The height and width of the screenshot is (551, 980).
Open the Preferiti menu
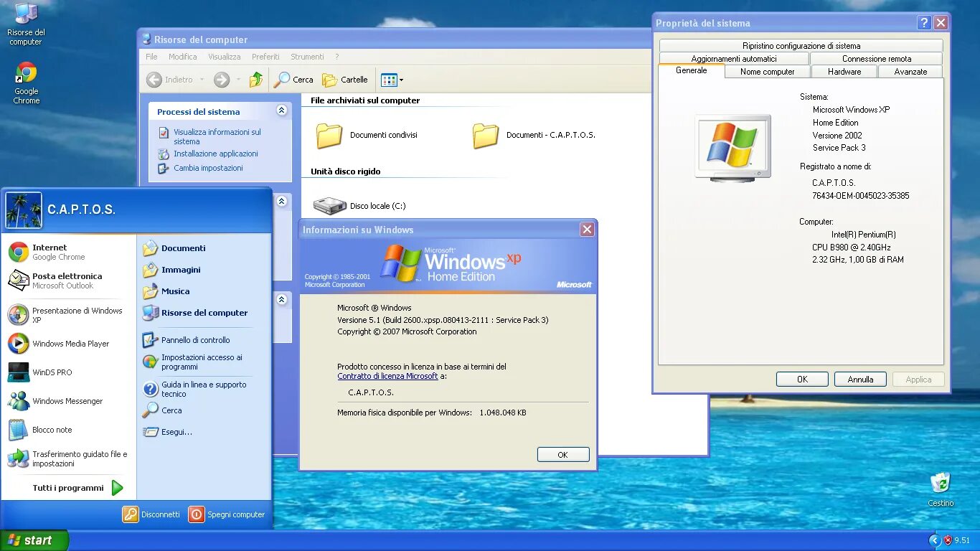click(x=265, y=57)
